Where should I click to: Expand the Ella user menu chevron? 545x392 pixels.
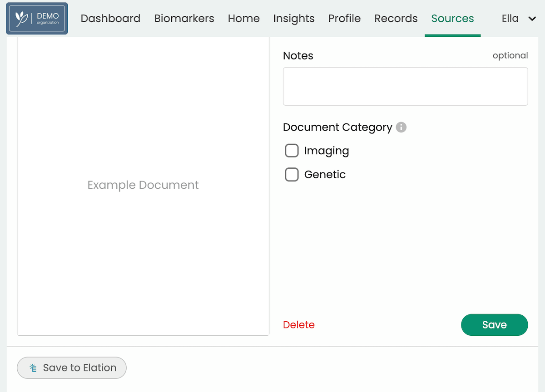pos(532,19)
